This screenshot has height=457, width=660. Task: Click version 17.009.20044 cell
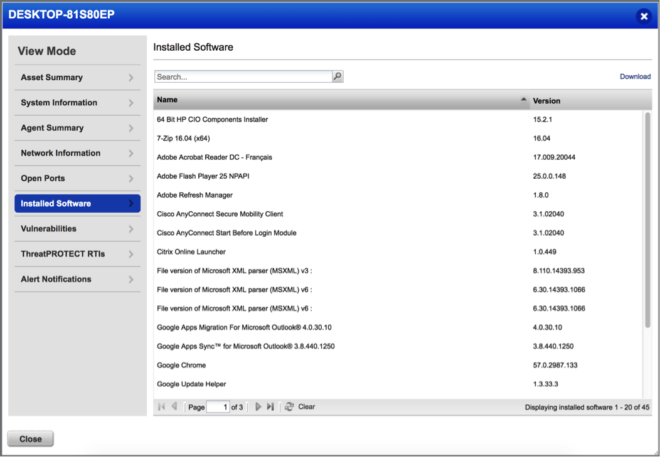(554, 157)
